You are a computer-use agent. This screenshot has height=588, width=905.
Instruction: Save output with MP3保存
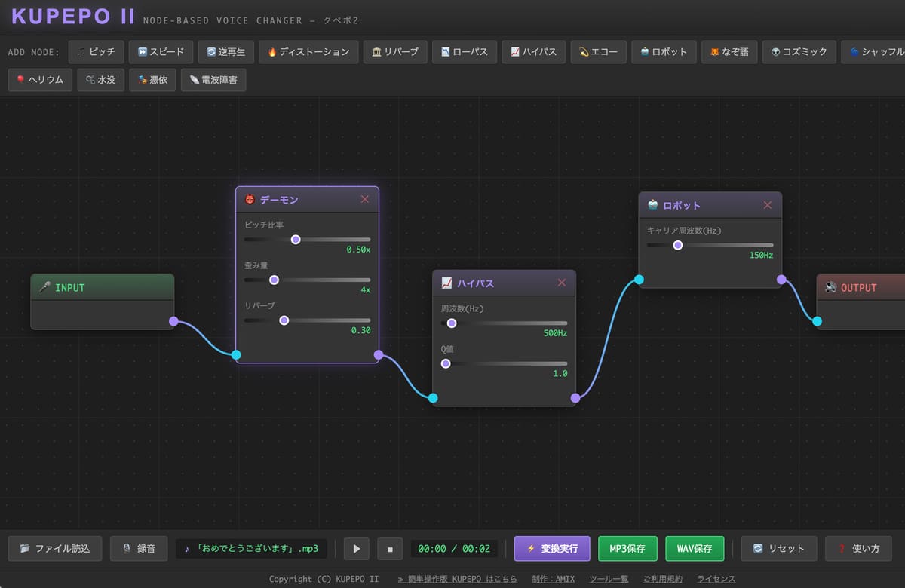pos(627,549)
